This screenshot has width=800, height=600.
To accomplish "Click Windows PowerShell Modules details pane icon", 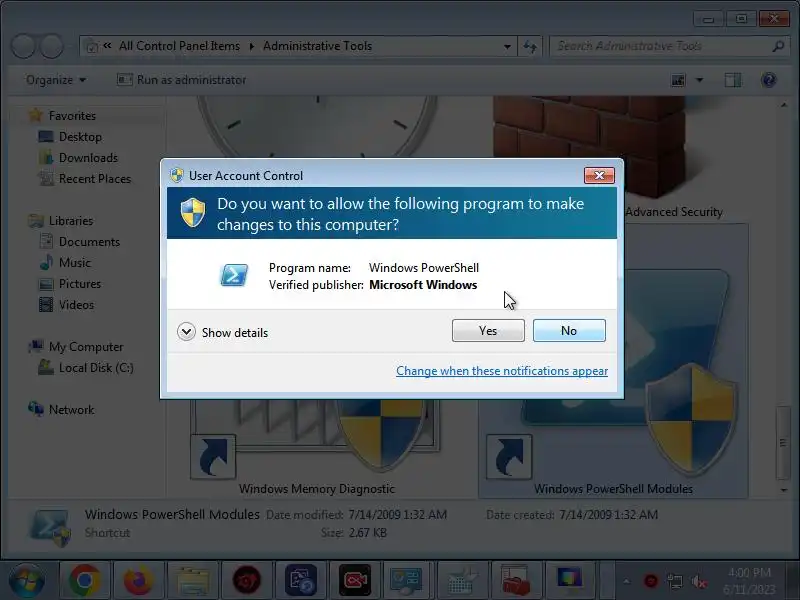I will 50,528.
